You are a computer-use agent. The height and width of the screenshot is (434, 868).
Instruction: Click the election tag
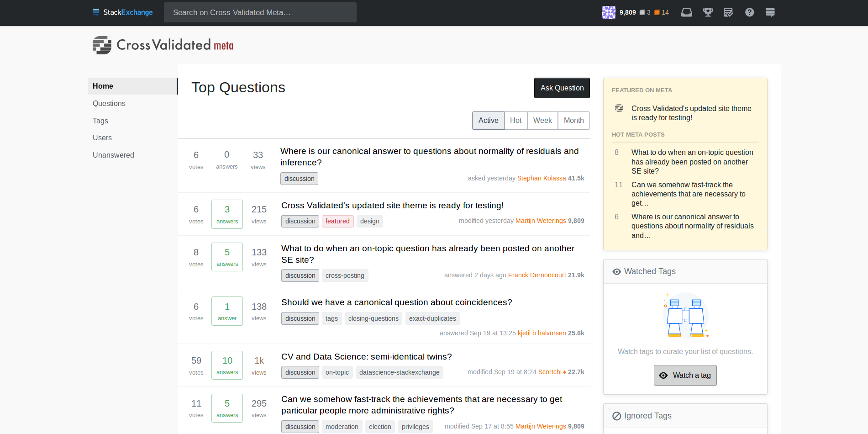(x=380, y=427)
